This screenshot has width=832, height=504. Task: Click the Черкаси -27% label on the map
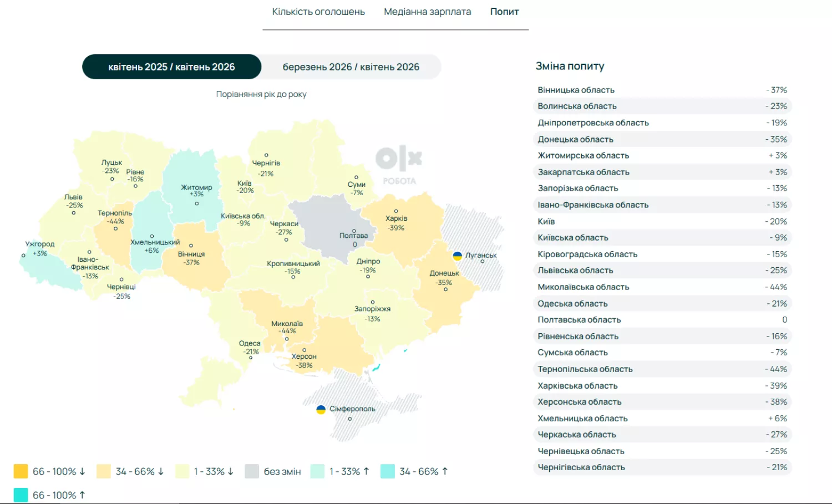[x=284, y=228]
